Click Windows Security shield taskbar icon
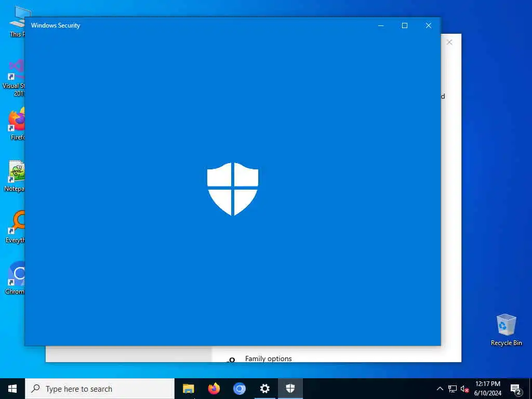The image size is (532, 399). 290,389
